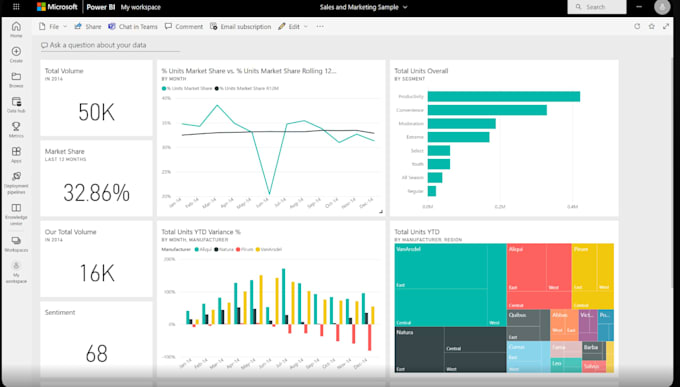Select the Extreme segment bar

coord(458,137)
